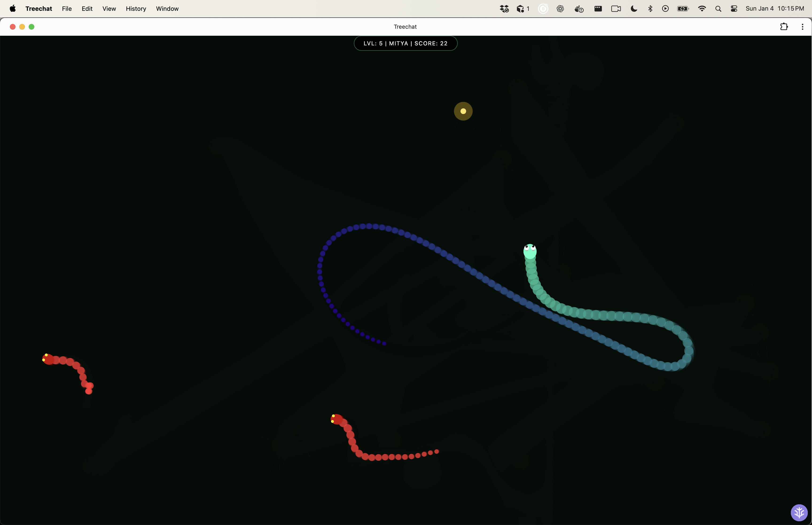Screen dimensions: 812x525
Task: Open Spotlight search
Action: [x=718, y=8]
